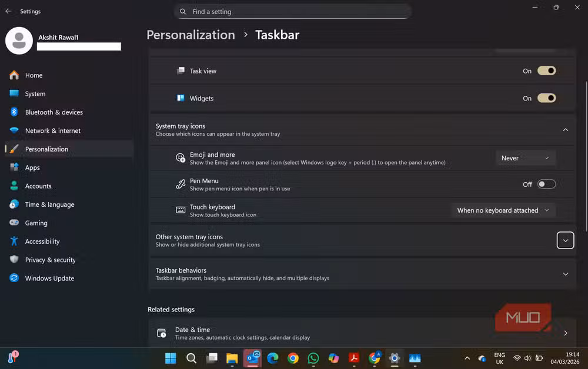This screenshot has width=588, height=369.
Task: Select Personalization in the sidebar
Action: [69, 149]
